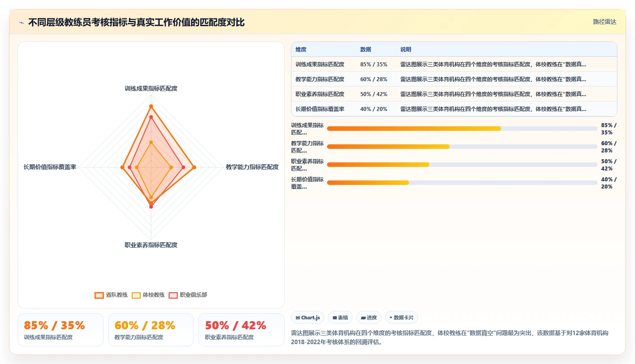
Task: Open the 50% / 42% stat card
Action: (242, 330)
